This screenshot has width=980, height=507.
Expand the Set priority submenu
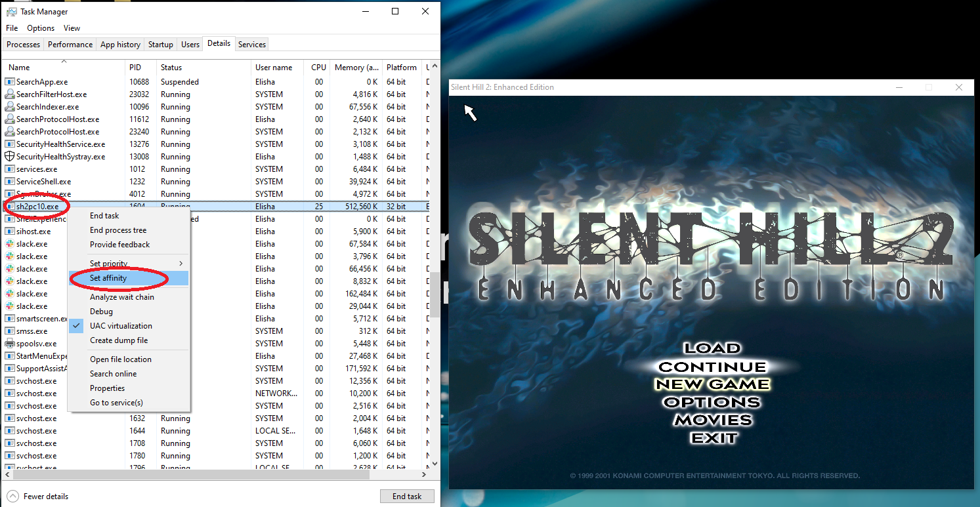pyautogui.click(x=129, y=264)
